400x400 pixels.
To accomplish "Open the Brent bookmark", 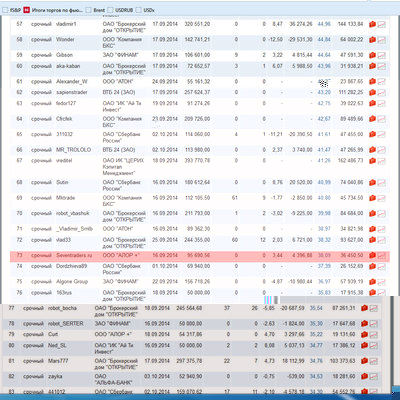I will 95,10.
